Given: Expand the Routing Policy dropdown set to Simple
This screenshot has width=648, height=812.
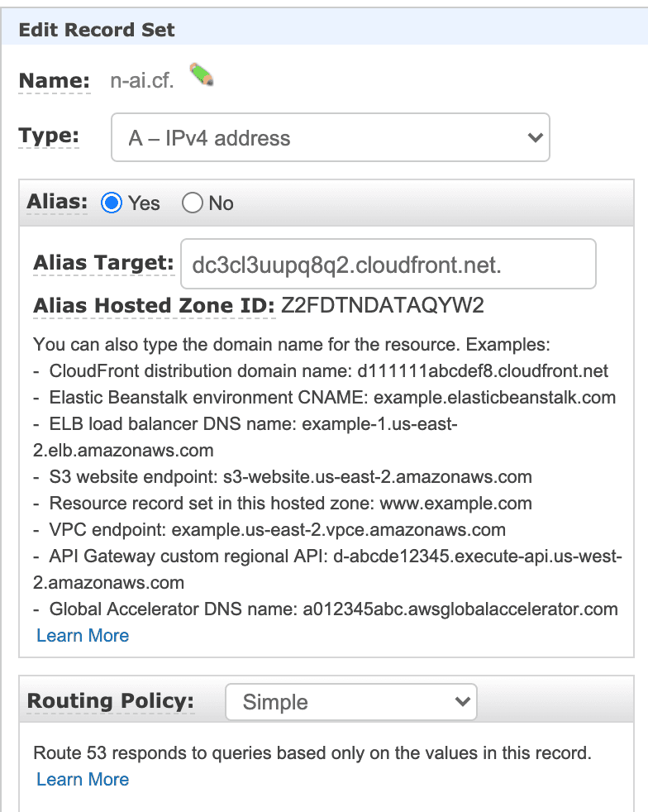Looking at the screenshot, I should 351,702.
